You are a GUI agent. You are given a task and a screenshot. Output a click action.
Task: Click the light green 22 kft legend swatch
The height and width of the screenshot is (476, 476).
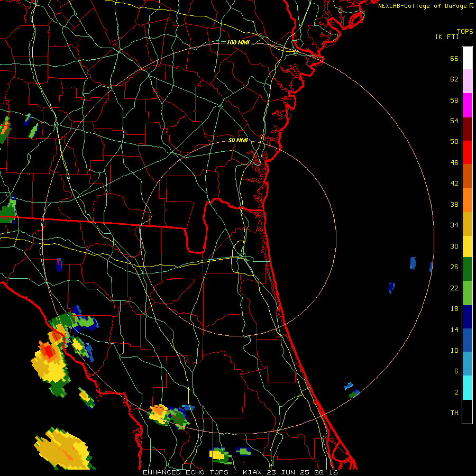(467, 293)
